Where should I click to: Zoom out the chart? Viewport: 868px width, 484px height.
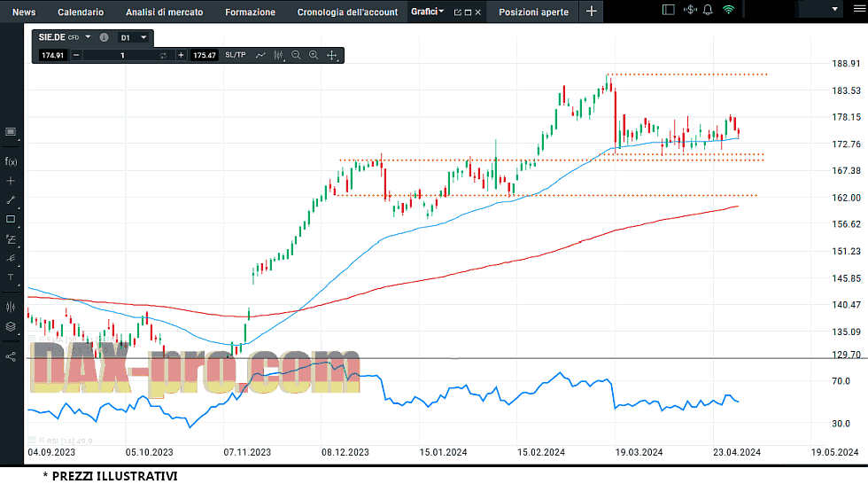coord(296,55)
